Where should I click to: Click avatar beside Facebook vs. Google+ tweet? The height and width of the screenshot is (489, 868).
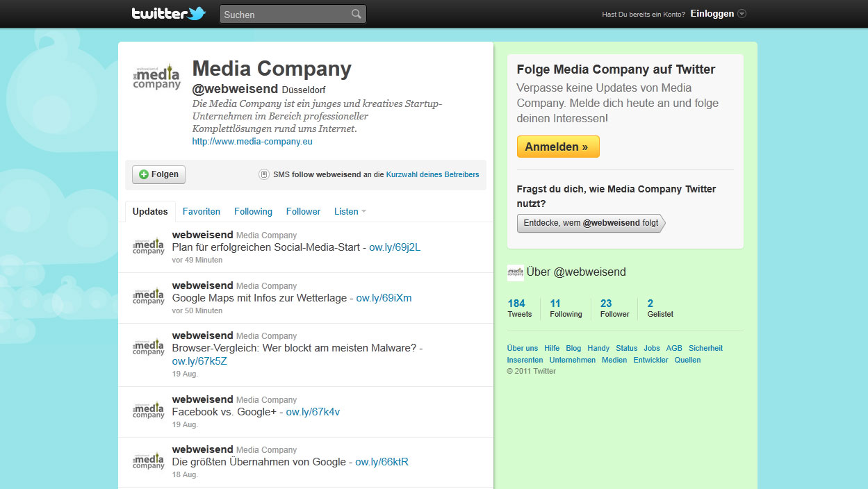point(149,411)
